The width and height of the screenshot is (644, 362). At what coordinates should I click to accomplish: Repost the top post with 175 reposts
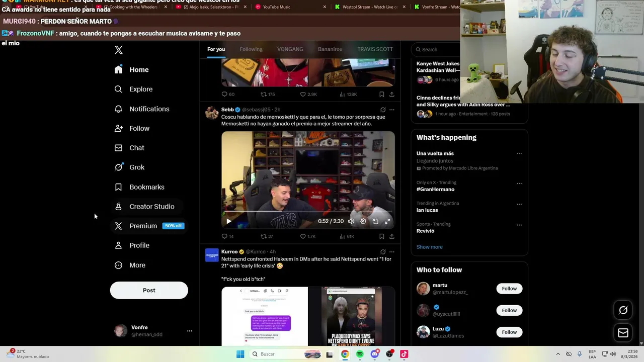(264, 94)
